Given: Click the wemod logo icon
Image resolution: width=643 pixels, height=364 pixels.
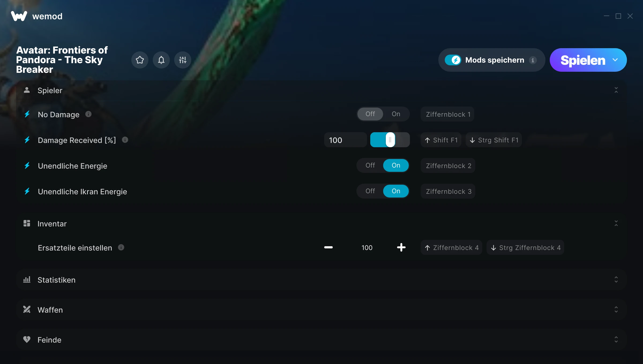Looking at the screenshot, I should pyautogui.click(x=19, y=16).
